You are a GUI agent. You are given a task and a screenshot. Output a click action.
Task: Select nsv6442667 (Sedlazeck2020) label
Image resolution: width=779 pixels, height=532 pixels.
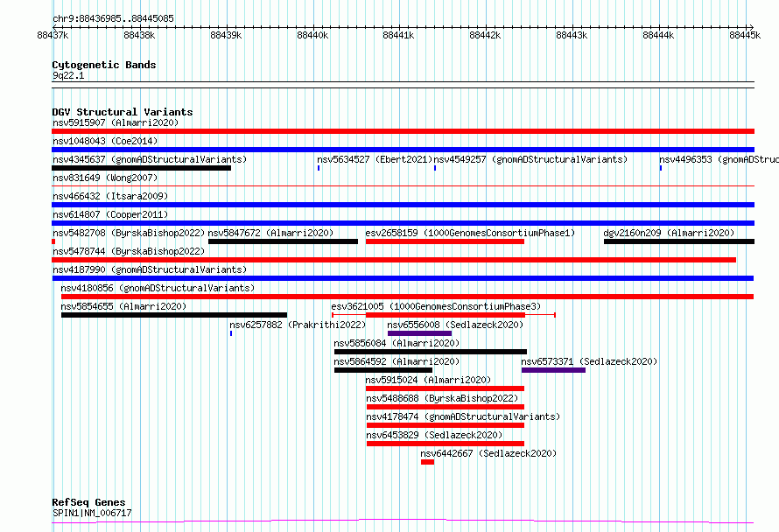click(x=488, y=453)
